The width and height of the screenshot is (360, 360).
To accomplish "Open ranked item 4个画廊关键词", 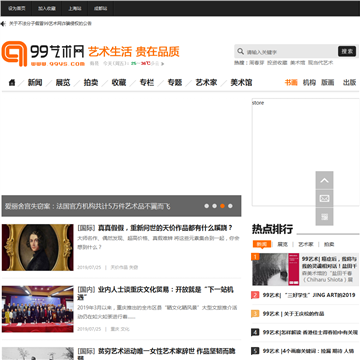I will tap(308, 351).
